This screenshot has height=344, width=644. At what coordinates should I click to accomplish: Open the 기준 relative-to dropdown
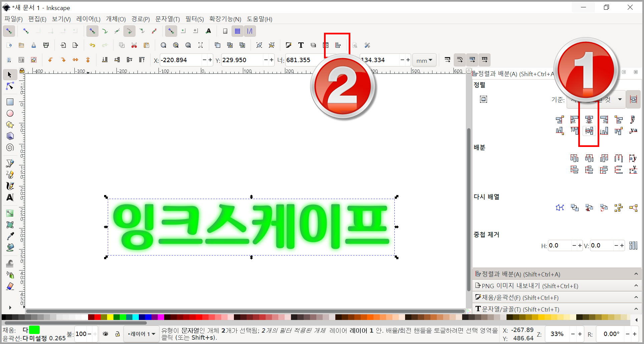pos(596,100)
